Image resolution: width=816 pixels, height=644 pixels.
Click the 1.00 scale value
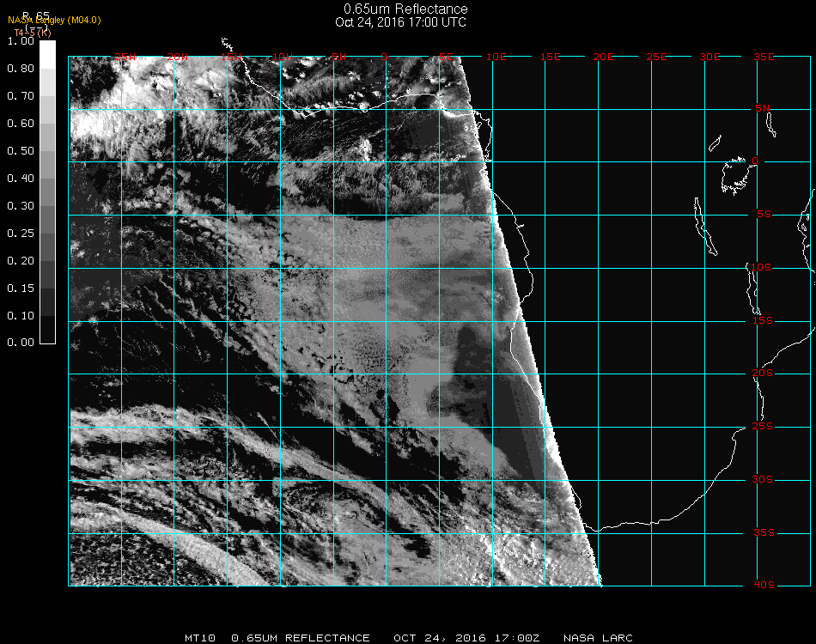[x=21, y=41]
